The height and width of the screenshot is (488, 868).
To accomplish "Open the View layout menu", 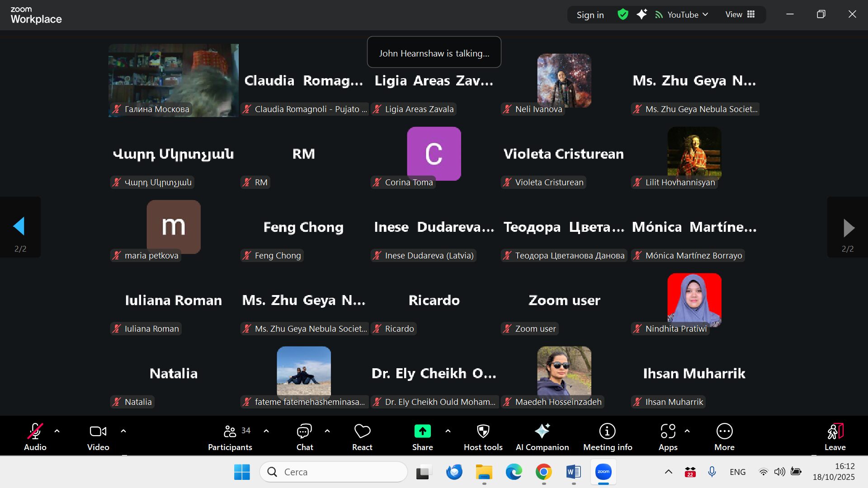I will click(x=740, y=14).
